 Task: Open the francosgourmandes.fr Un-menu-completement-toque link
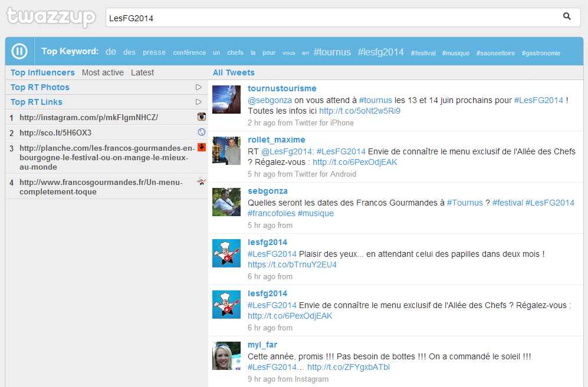[x=101, y=187]
